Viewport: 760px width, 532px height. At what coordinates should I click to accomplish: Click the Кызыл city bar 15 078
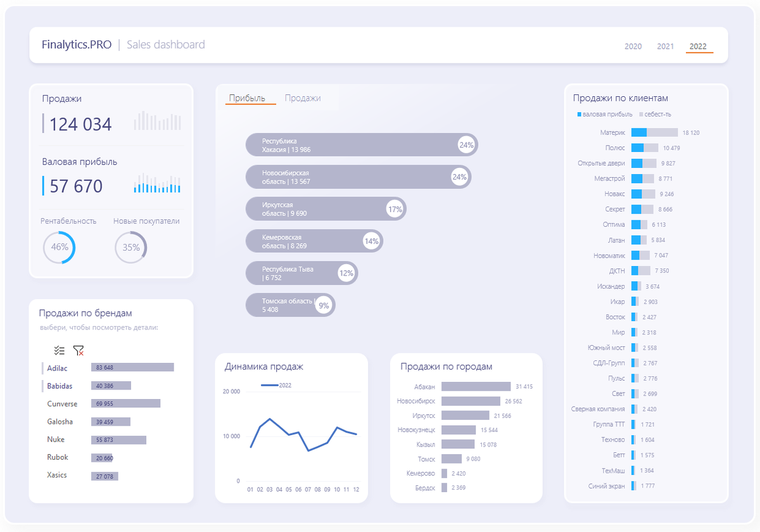[x=458, y=444]
